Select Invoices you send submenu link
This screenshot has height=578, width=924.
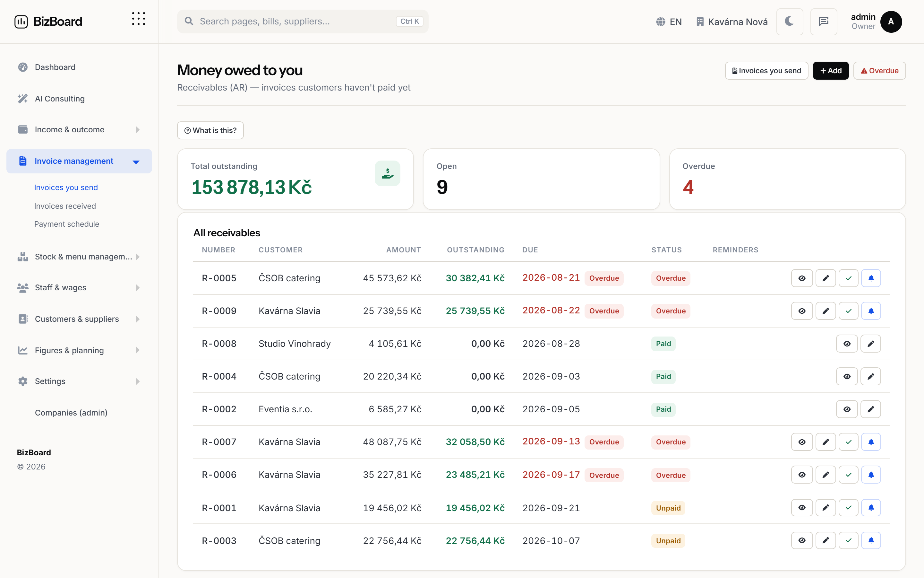coord(66,187)
